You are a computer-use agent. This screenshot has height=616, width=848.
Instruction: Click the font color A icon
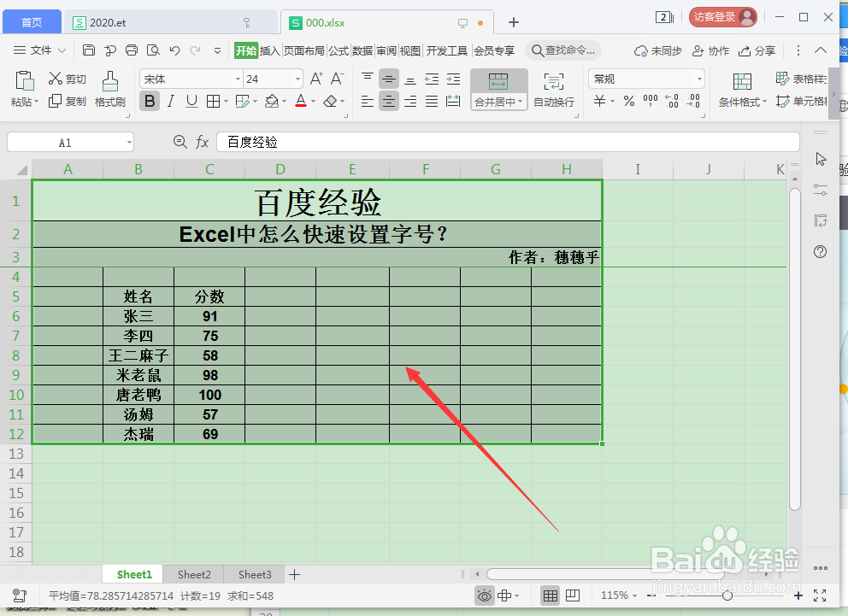[301, 101]
